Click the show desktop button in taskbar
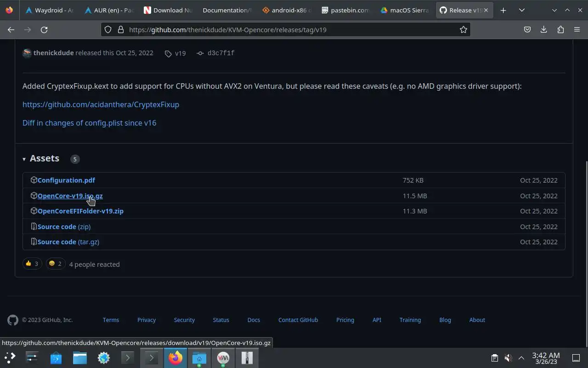This screenshot has width=588, height=368. click(x=576, y=358)
